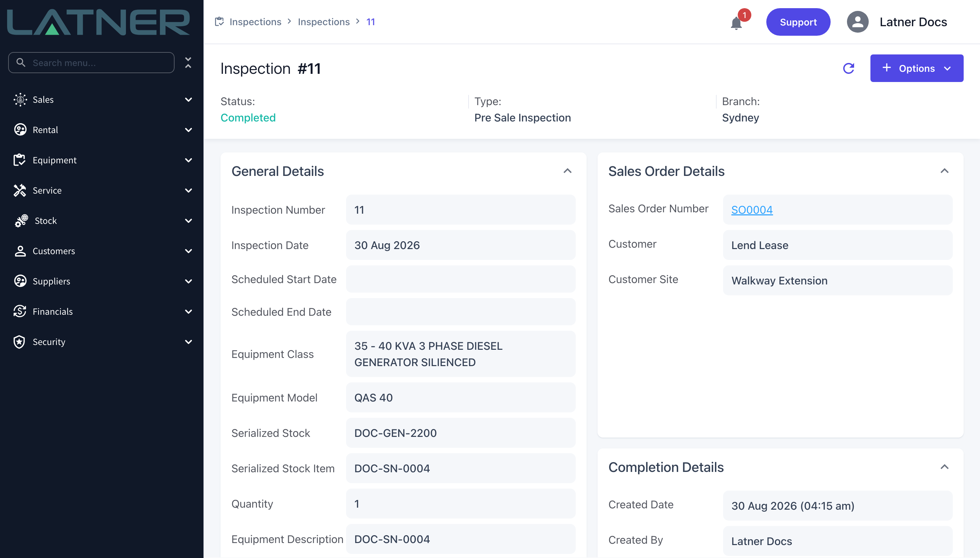Open the Equipment menu

(x=101, y=160)
